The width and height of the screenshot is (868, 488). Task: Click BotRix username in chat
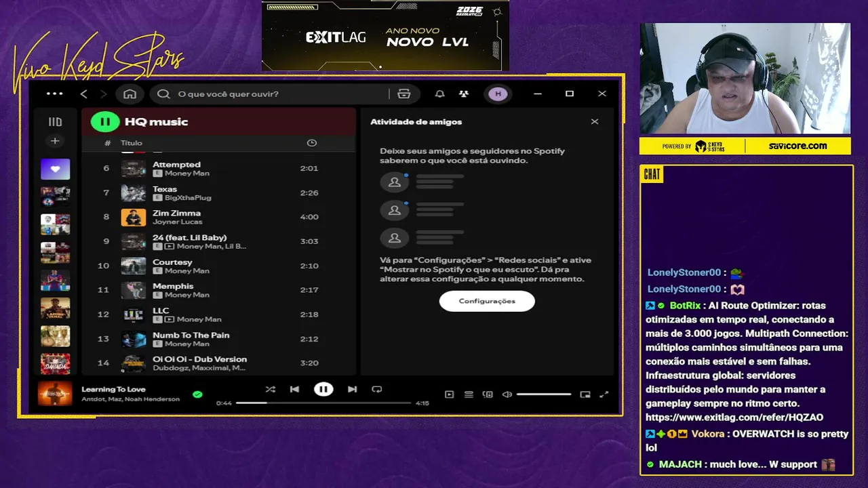tap(684, 306)
